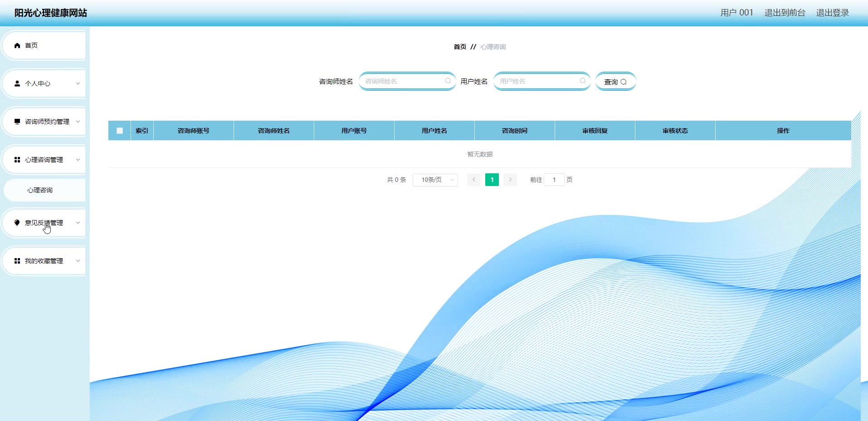Screen dimensions: 868x421
Task: Open 意见反馈管理 in the sidebar
Action: (x=44, y=223)
